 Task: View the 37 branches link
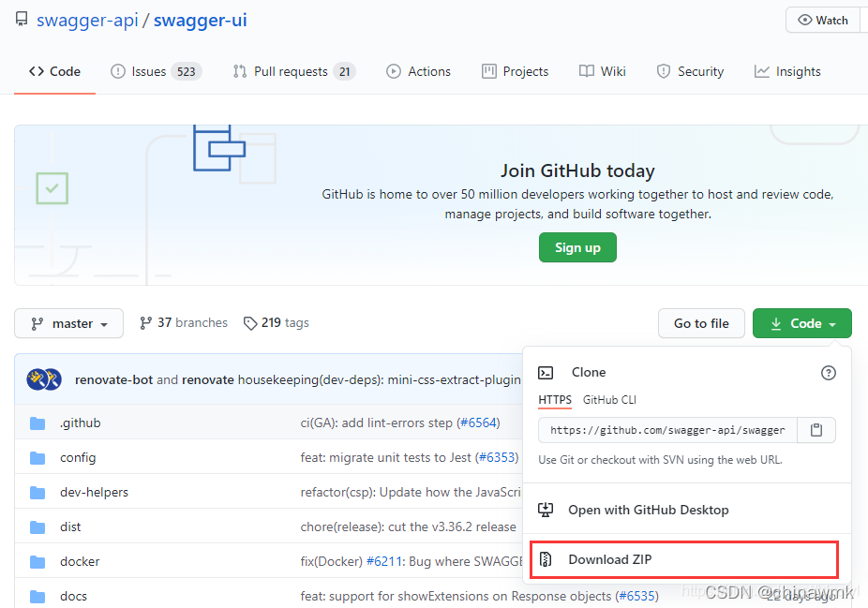tap(183, 322)
